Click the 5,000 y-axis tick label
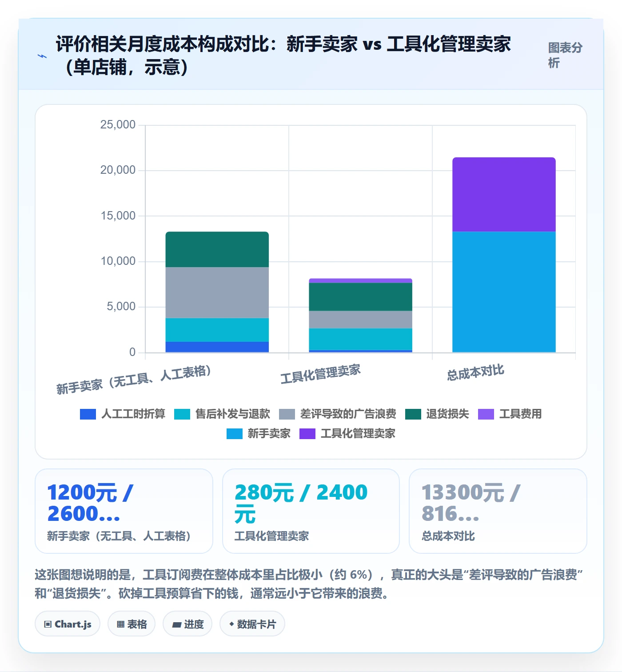622x672 pixels. tap(121, 306)
